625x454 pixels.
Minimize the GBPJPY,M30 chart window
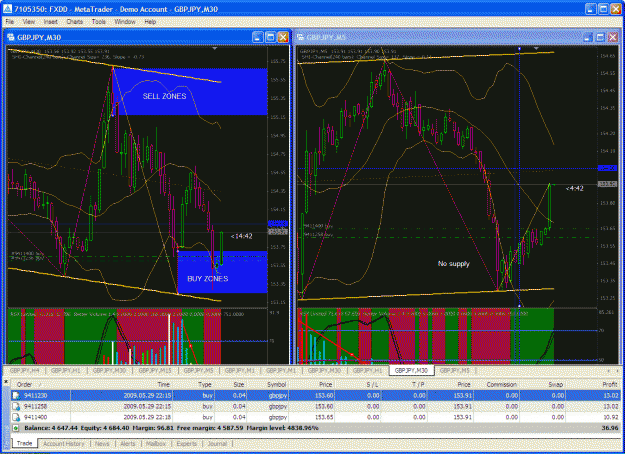tap(257, 37)
